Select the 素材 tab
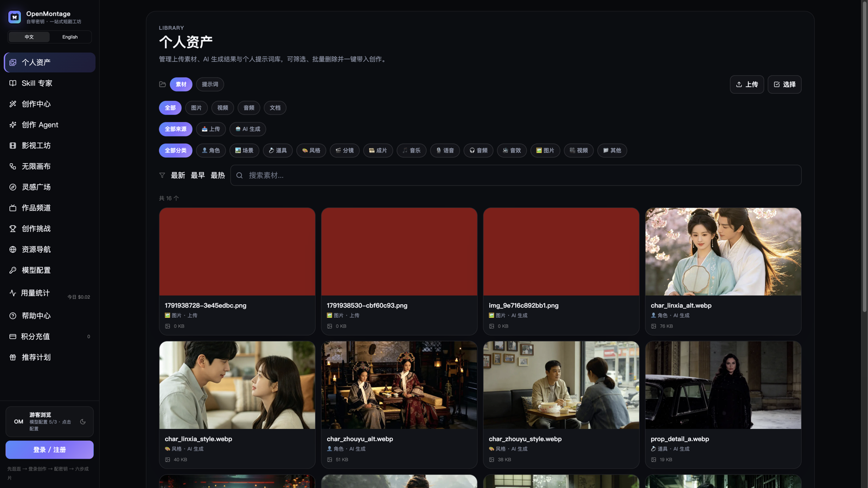The width and height of the screenshot is (868, 488). 181,84
